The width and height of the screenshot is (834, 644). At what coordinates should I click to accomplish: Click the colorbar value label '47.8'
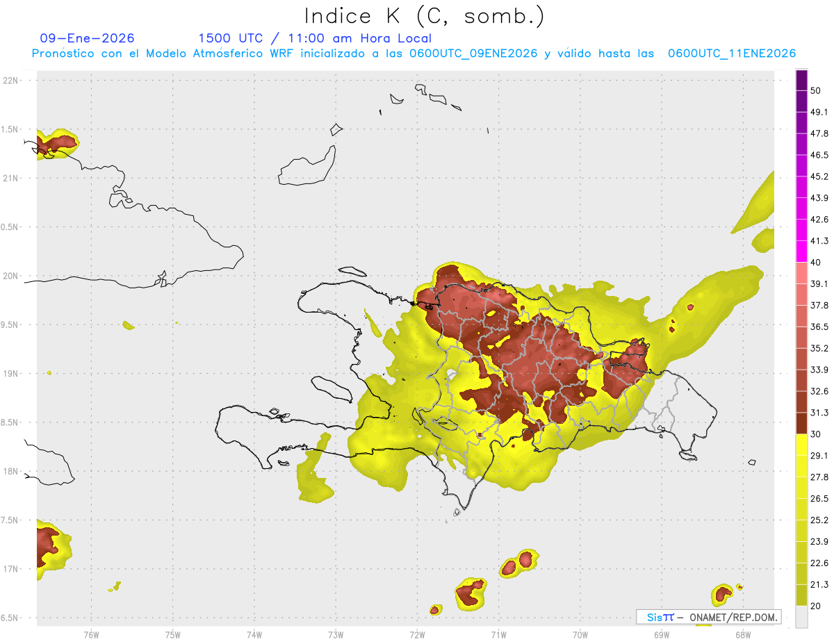819,133
